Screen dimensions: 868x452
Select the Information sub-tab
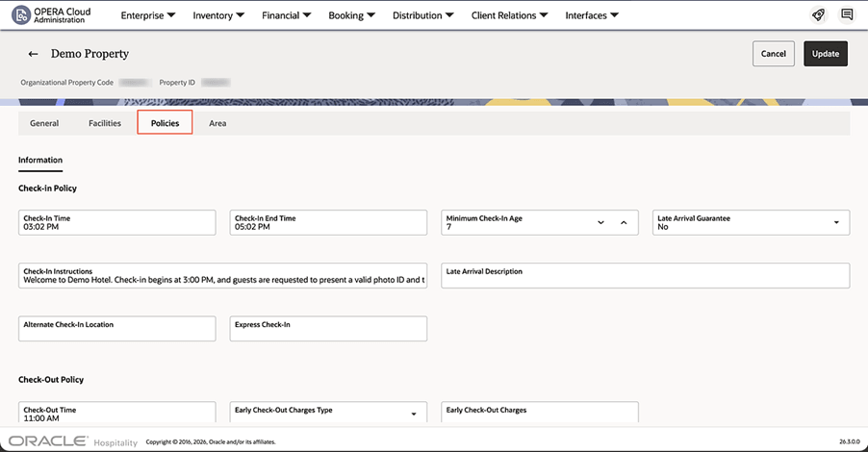click(40, 160)
